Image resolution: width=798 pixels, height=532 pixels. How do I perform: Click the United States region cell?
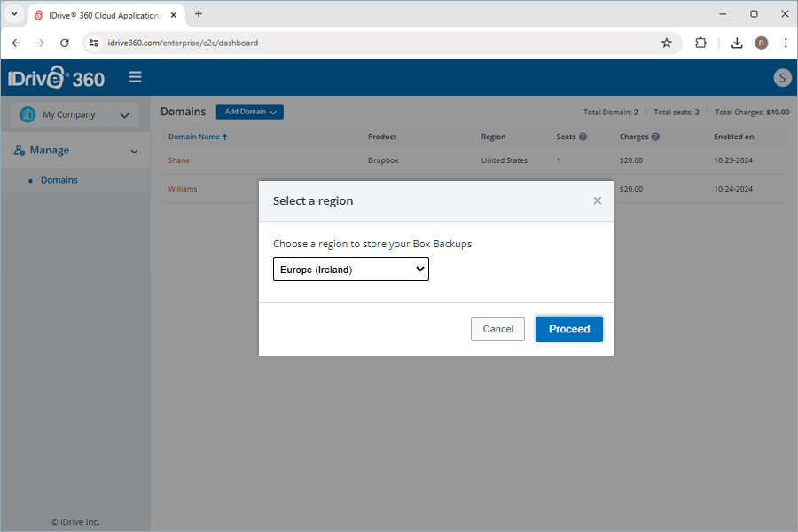point(505,160)
